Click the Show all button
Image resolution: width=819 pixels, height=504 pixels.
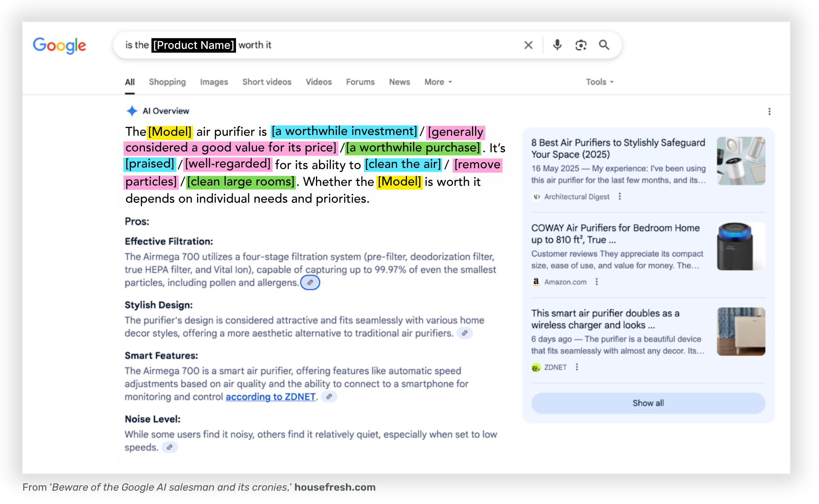[x=647, y=403]
